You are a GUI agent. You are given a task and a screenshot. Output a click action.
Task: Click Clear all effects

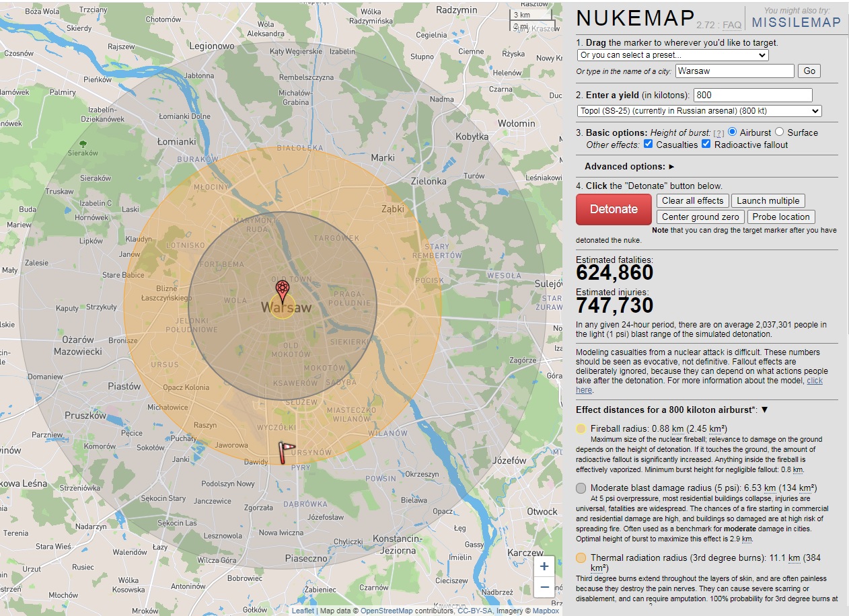pyautogui.click(x=692, y=200)
